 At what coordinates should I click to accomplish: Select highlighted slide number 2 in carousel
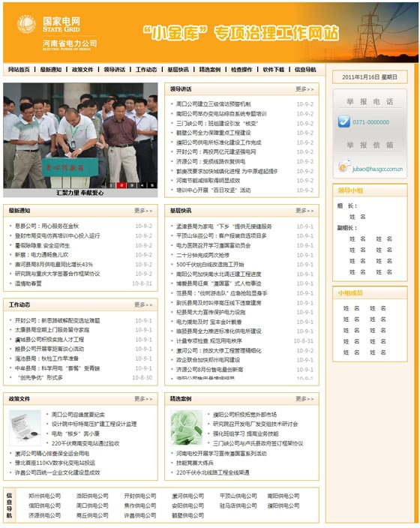click(x=121, y=184)
